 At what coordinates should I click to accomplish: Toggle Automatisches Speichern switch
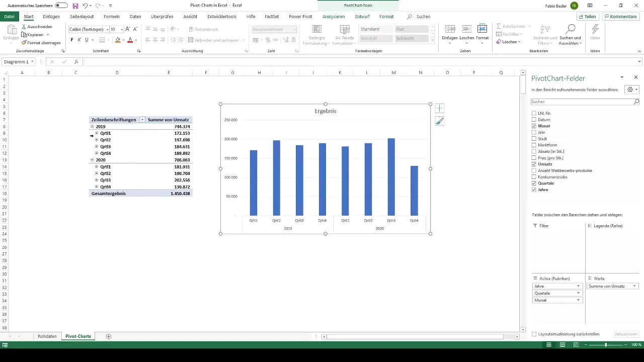pyautogui.click(x=61, y=6)
